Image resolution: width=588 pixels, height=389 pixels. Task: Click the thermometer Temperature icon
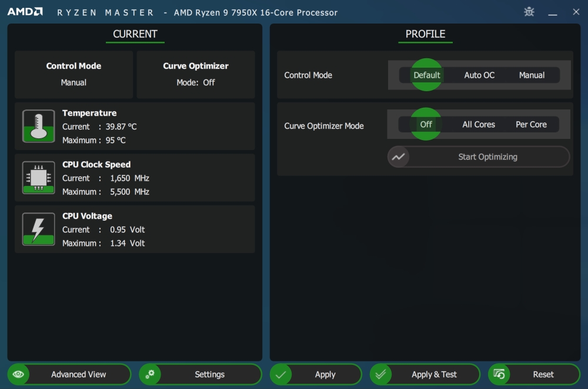39,126
